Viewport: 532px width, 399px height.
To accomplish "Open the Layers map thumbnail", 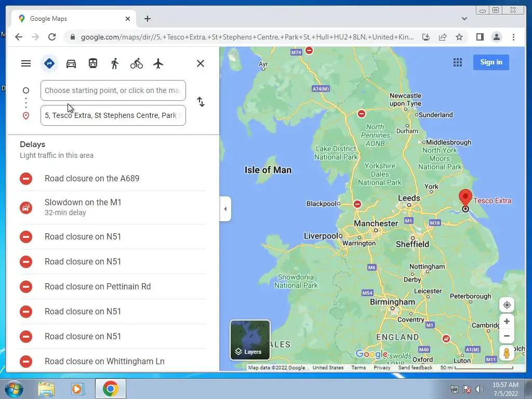I will tap(250, 340).
